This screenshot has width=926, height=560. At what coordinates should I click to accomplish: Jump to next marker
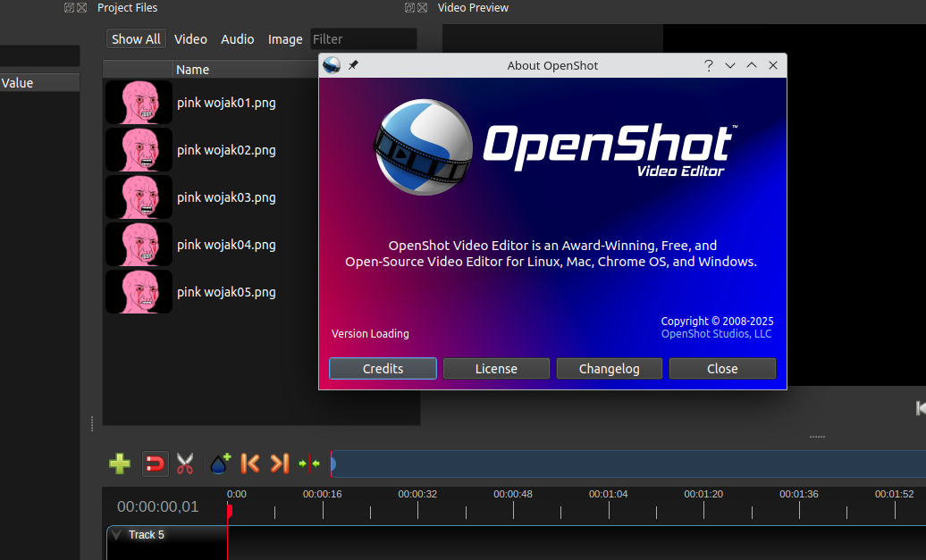tap(280, 464)
